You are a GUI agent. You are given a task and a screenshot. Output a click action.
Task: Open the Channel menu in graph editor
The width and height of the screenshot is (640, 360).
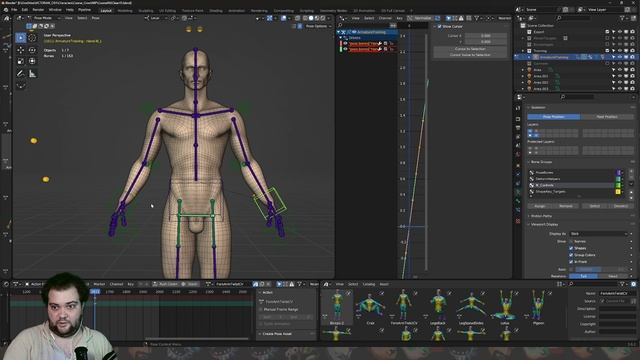(x=385, y=18)
